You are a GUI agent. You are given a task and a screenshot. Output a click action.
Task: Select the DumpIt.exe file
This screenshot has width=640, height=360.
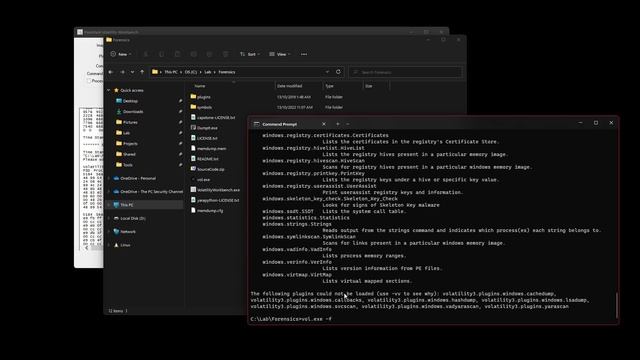(207, 128)
